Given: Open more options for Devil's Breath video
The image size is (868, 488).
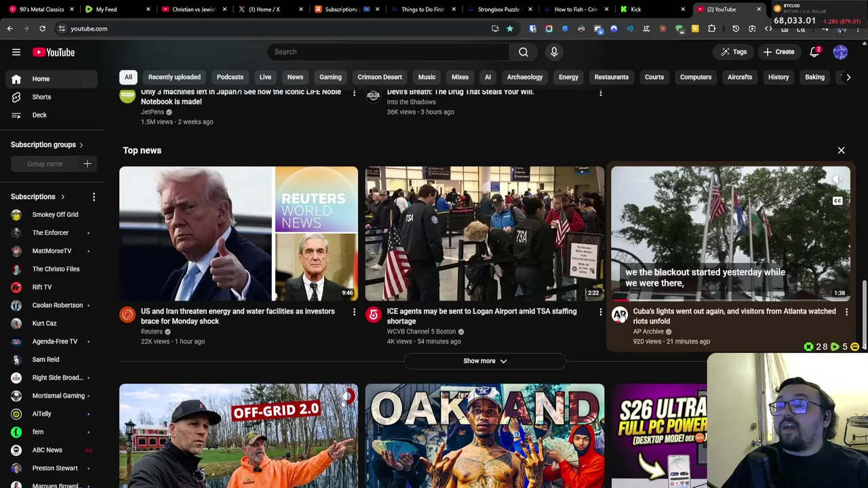Looking at the screenshot, I should click(x=600, y=93).
